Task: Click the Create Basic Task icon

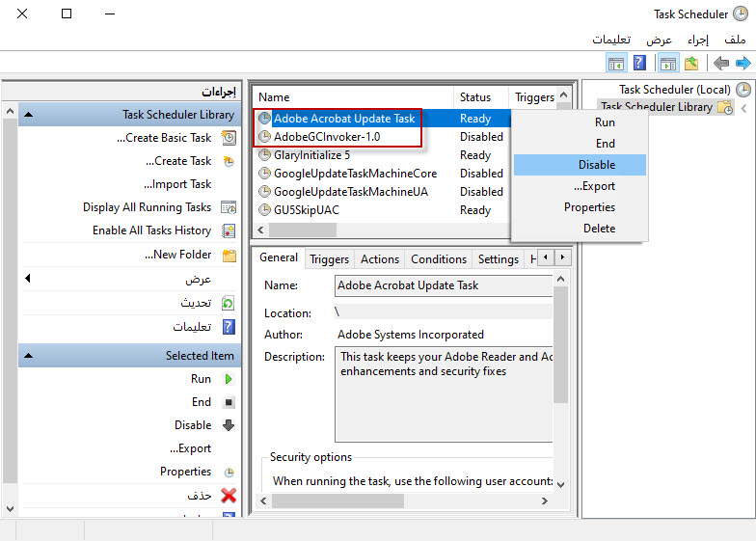Action: 229,138
